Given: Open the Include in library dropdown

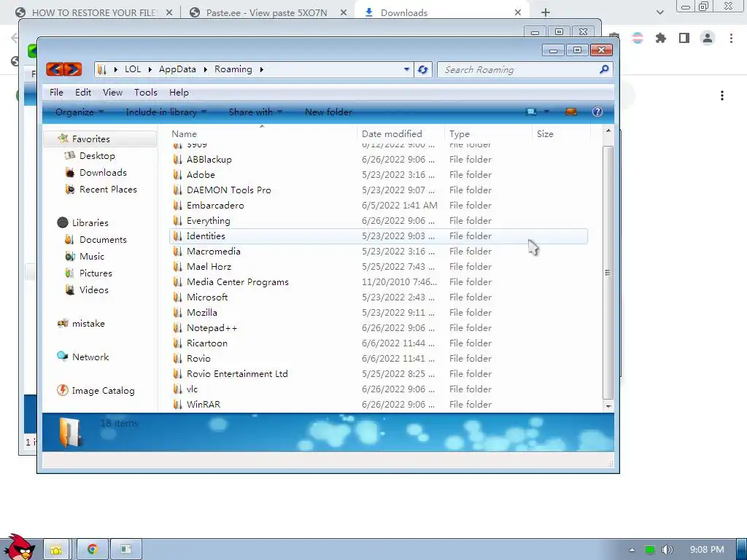Looking at the screenshot, I should (x=166, y=112).
